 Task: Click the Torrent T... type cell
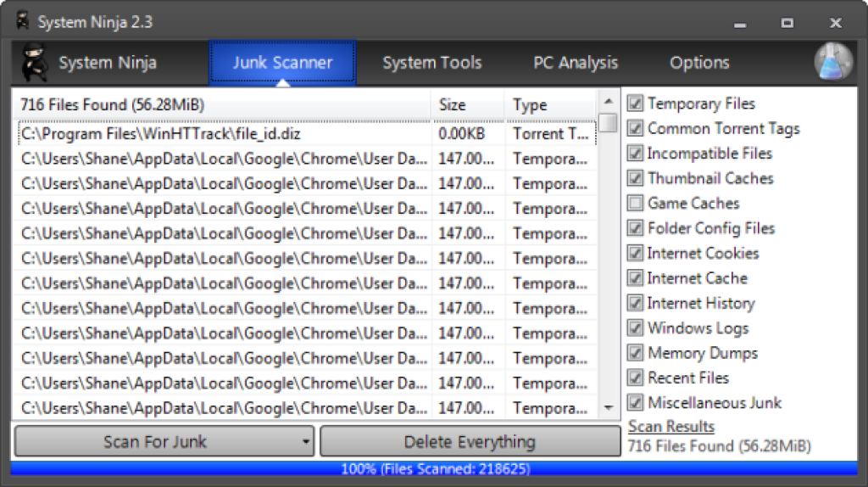point(550,133)
